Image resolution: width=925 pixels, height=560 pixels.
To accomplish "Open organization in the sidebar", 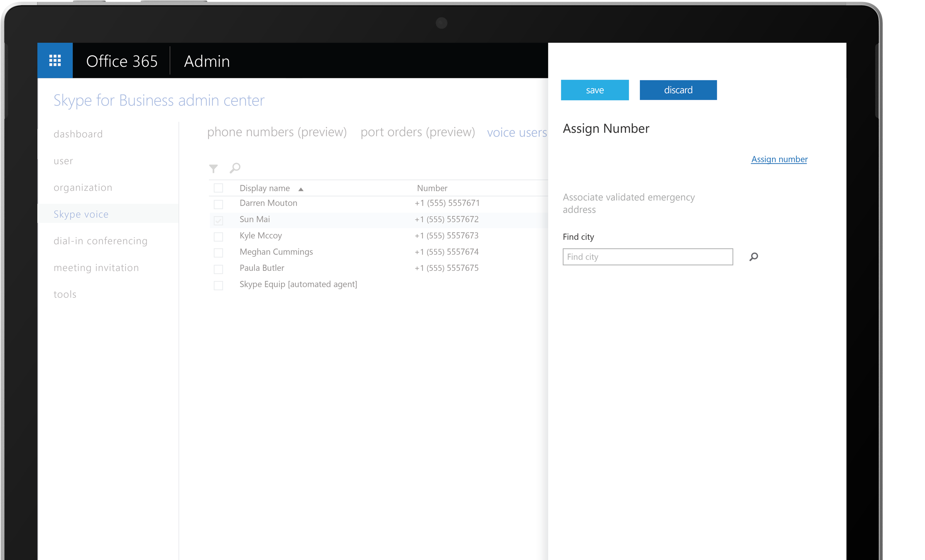I will [83, 187].
